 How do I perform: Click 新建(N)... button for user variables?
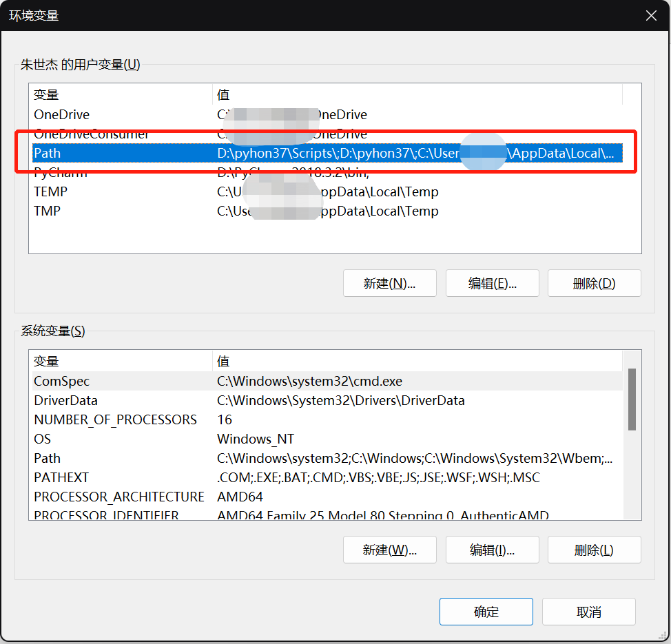(389, 283)
